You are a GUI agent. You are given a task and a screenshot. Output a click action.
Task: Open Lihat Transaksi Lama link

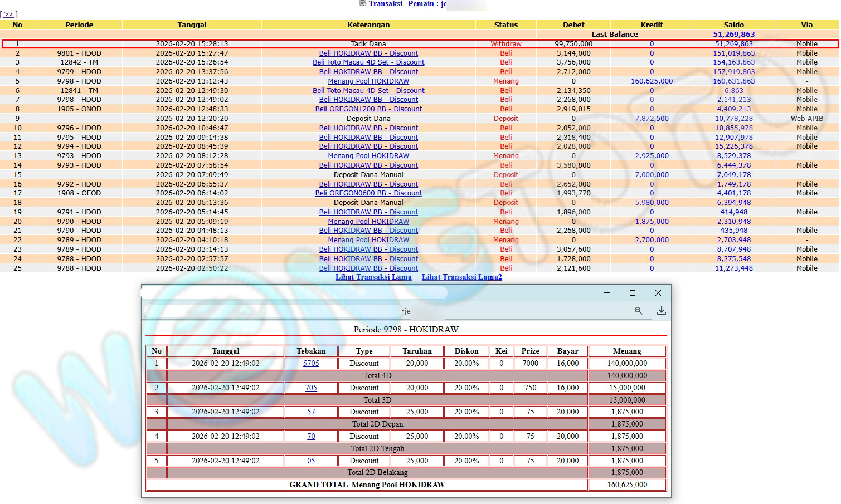(373, 277)
